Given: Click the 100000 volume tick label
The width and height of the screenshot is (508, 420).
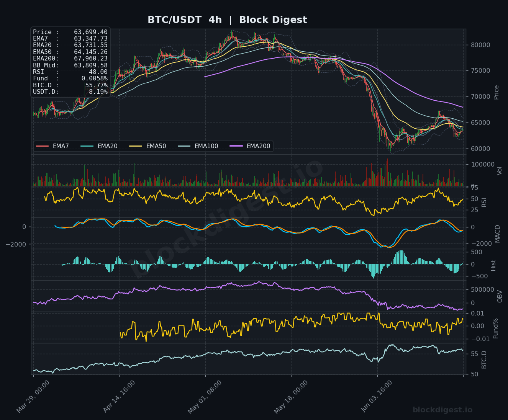Looking at the screenshot, I should tap(483, 165).
